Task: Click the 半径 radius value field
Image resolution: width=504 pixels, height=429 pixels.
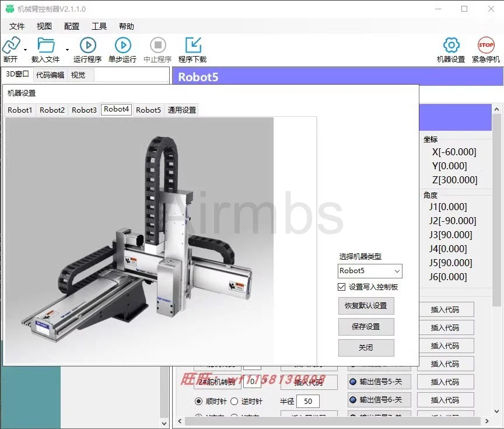Action: (x=308, y=401)
